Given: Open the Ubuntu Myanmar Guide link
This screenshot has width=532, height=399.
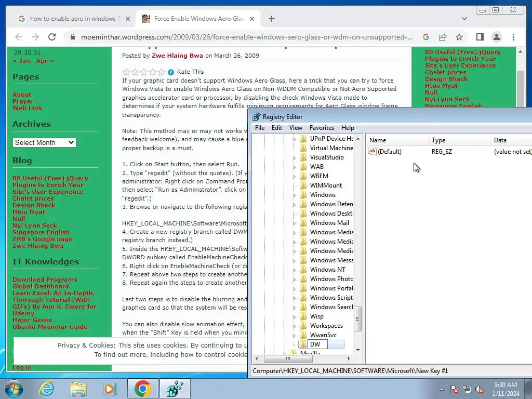Looking at the screenshot, I should click(x=50, y=327).
